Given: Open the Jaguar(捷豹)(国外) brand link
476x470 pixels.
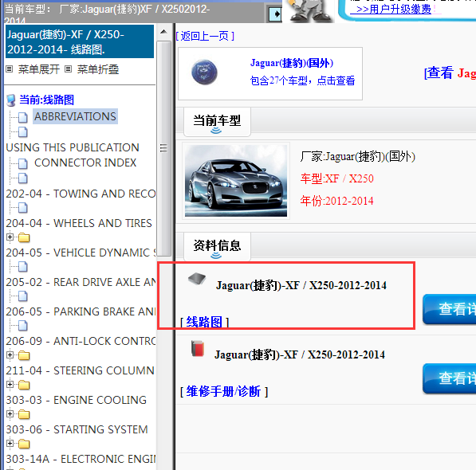Looking at the screenshot, I should [292, 63].
